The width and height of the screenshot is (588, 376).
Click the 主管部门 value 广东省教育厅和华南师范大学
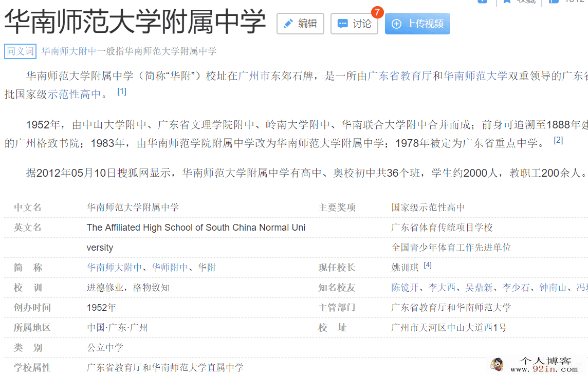(451, 308)
